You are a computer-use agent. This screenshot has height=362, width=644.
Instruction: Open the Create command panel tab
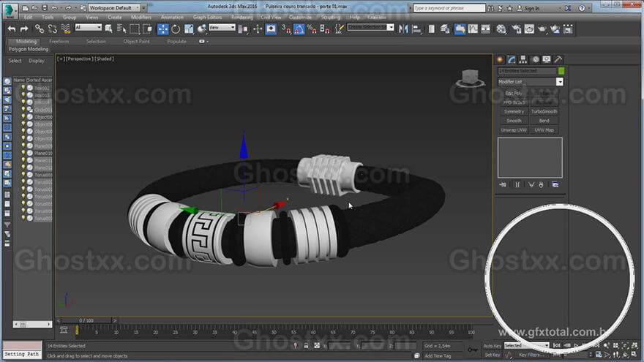500,59
